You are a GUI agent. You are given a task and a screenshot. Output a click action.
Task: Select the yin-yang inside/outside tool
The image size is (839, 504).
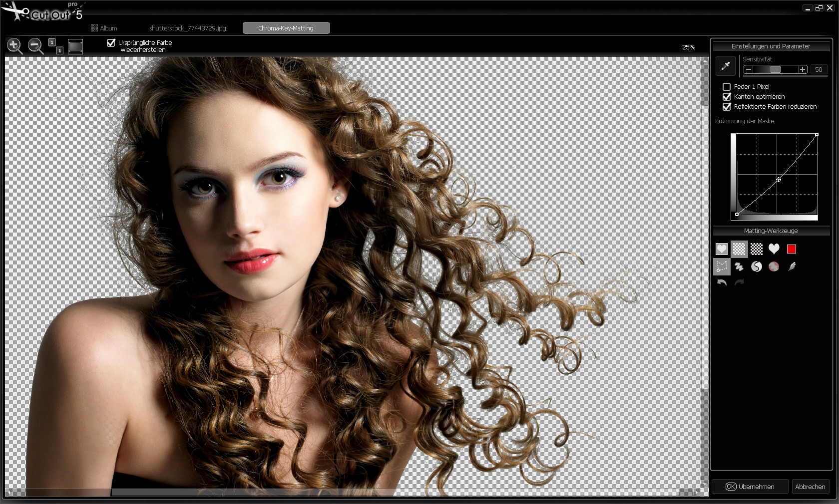click(x=757, y=266)
